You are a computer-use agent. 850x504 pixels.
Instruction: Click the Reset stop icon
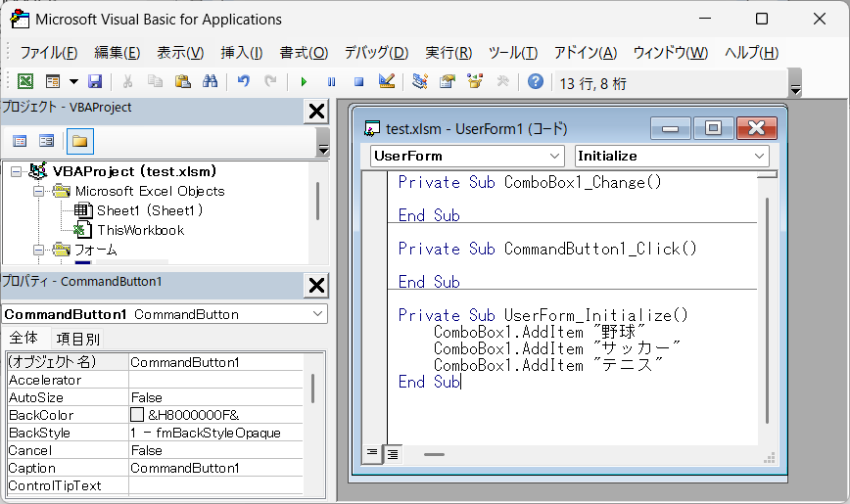[358, 82]
